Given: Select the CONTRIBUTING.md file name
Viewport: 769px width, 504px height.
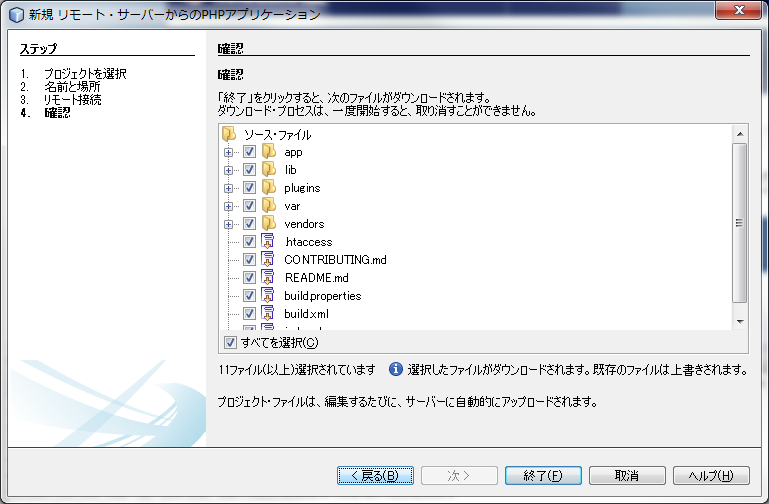Looking at the screenshot, I should pyautogui.click(x=335, y=259).
